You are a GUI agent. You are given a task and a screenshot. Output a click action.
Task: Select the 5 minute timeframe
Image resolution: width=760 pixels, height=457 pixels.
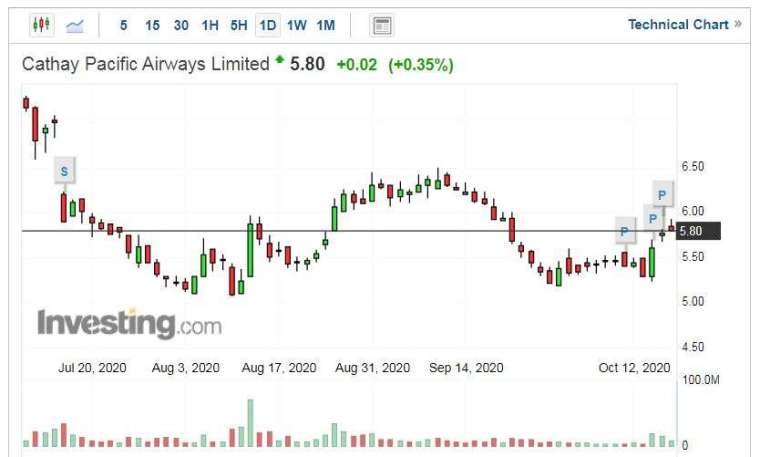pos(124,25)
